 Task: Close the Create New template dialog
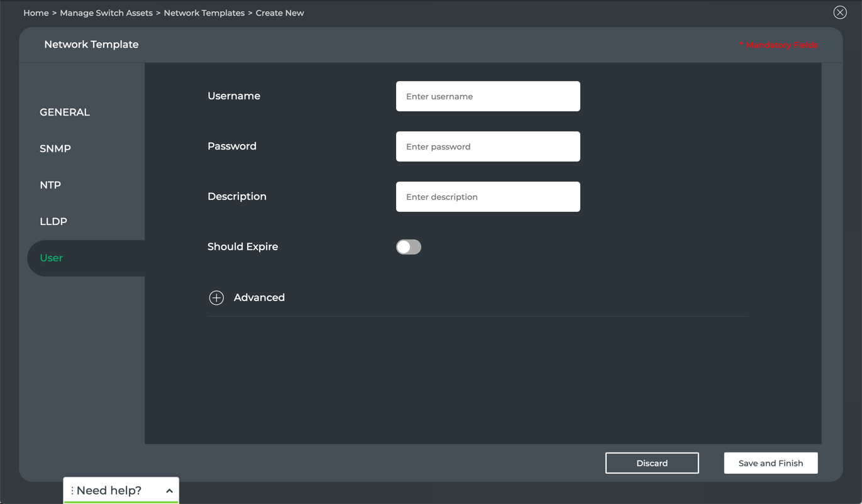coord(839,13)
